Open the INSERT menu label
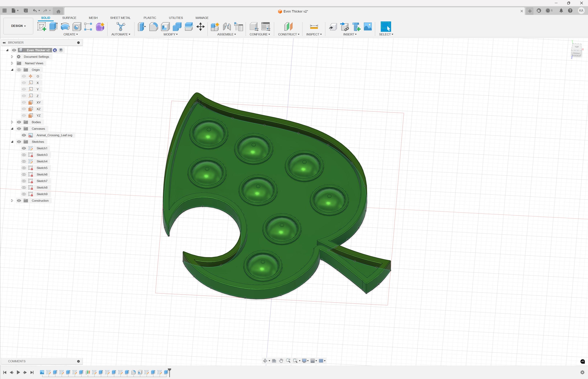Image resolution: width=588 pixels, height=379 pixels. coord(350,34)
